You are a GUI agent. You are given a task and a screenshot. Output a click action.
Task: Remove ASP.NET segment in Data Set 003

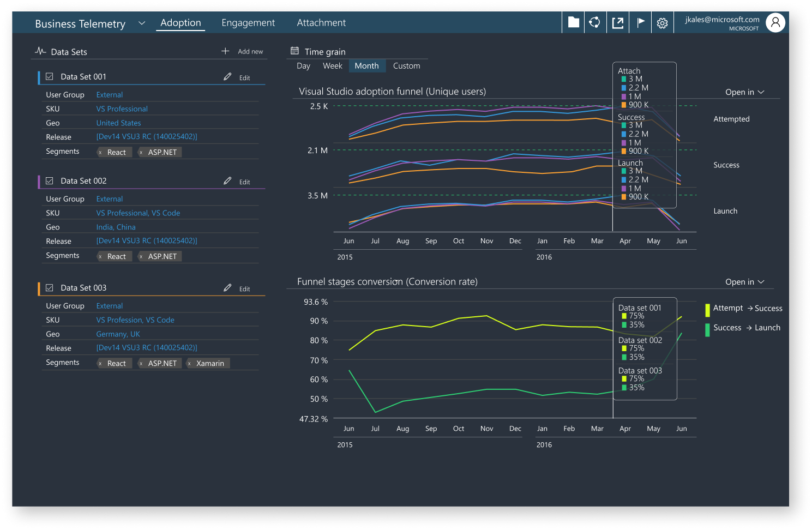(x=141, y=364)
